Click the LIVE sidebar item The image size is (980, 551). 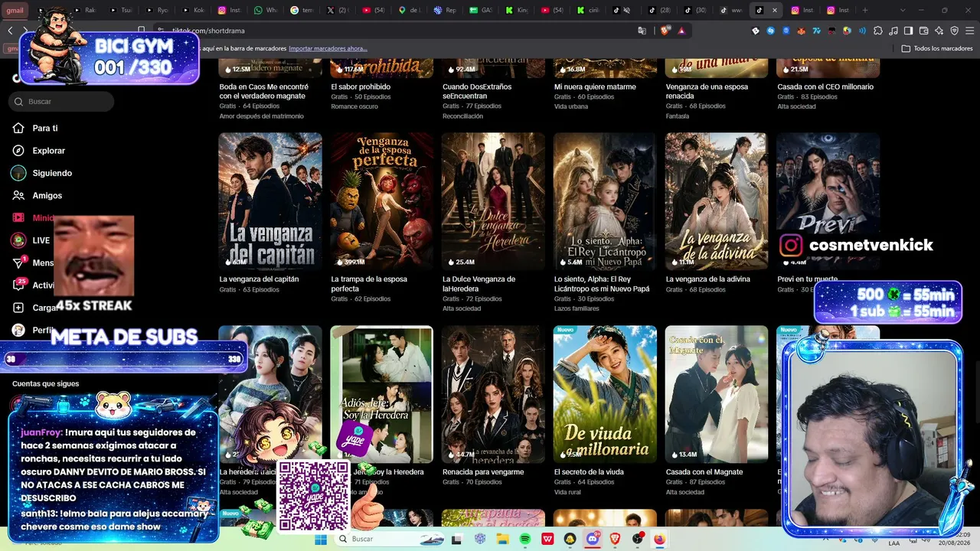[41, 240]
